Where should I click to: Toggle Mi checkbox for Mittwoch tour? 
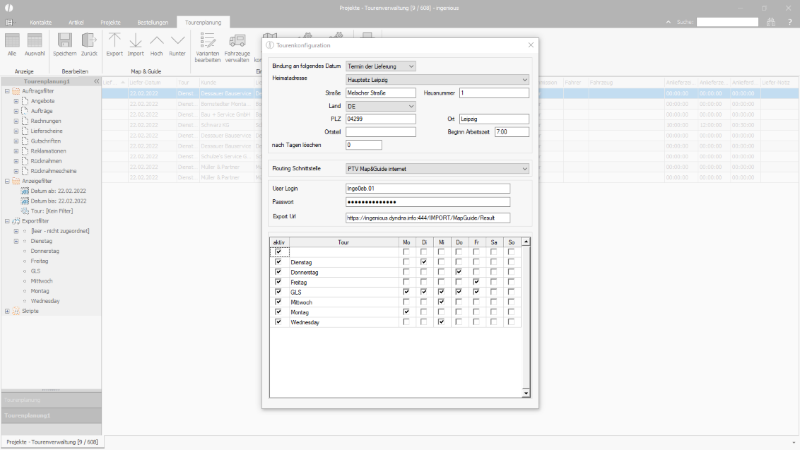(441, 302)
